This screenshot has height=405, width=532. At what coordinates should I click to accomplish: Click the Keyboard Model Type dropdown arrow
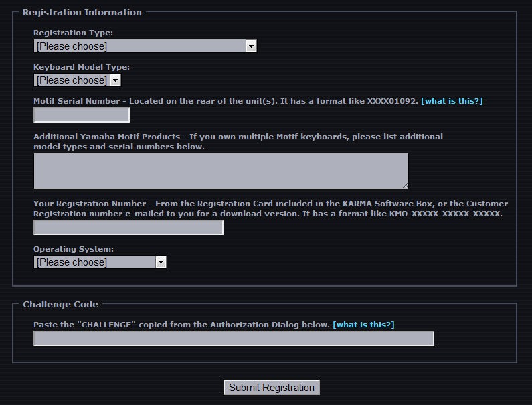tap(115, 80)
